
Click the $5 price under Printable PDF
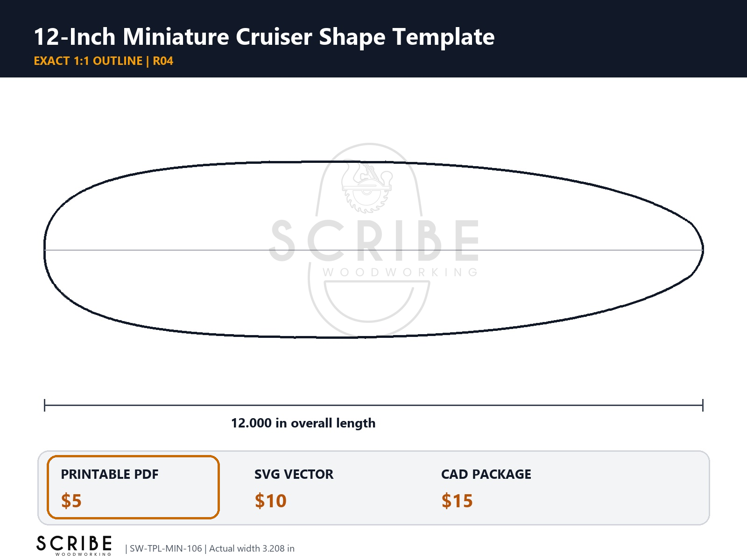[x=71, y=501]
